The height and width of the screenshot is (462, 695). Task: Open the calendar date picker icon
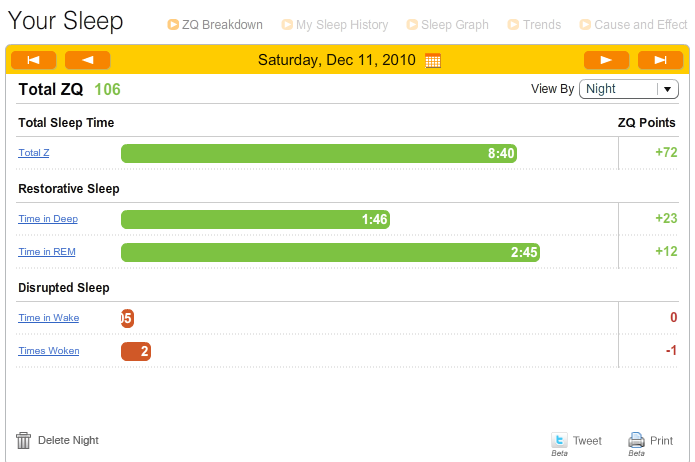tap(433, 60)
